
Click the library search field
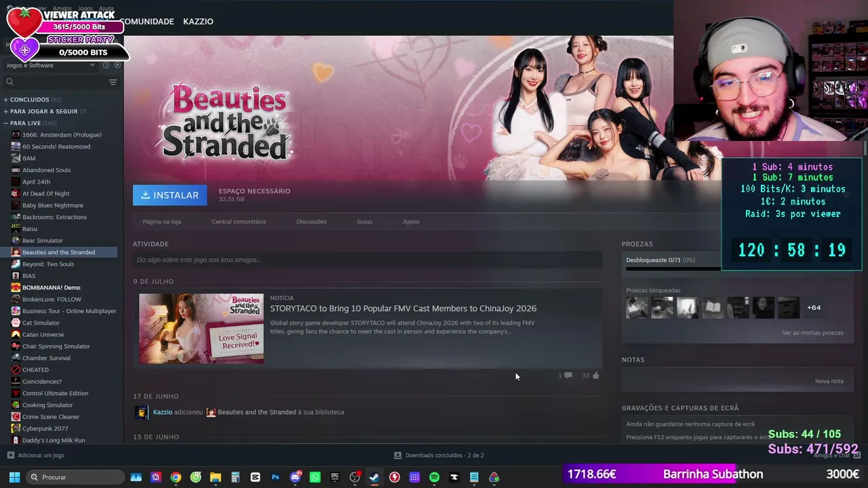56,82
